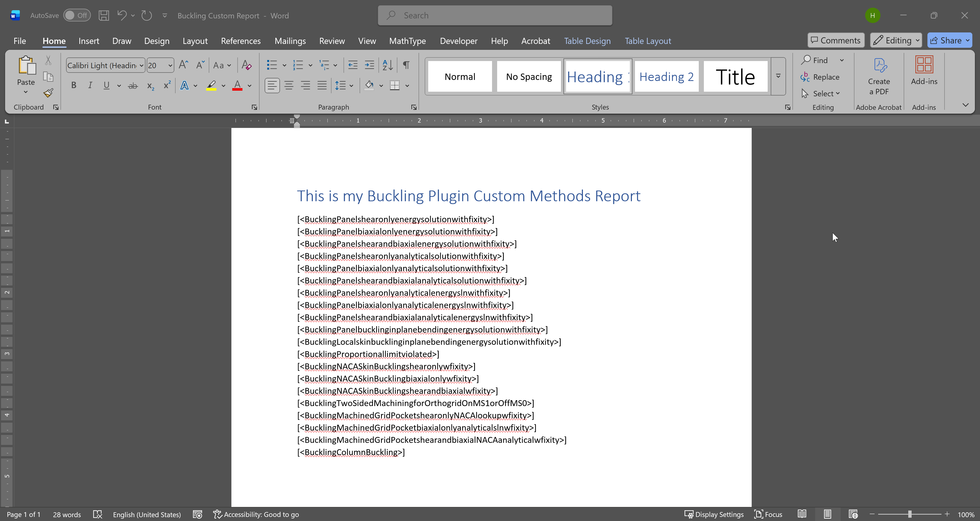Apply the No Spacing style
The height and width of the screenshot is (521, 980).
[x=529, y=77]
